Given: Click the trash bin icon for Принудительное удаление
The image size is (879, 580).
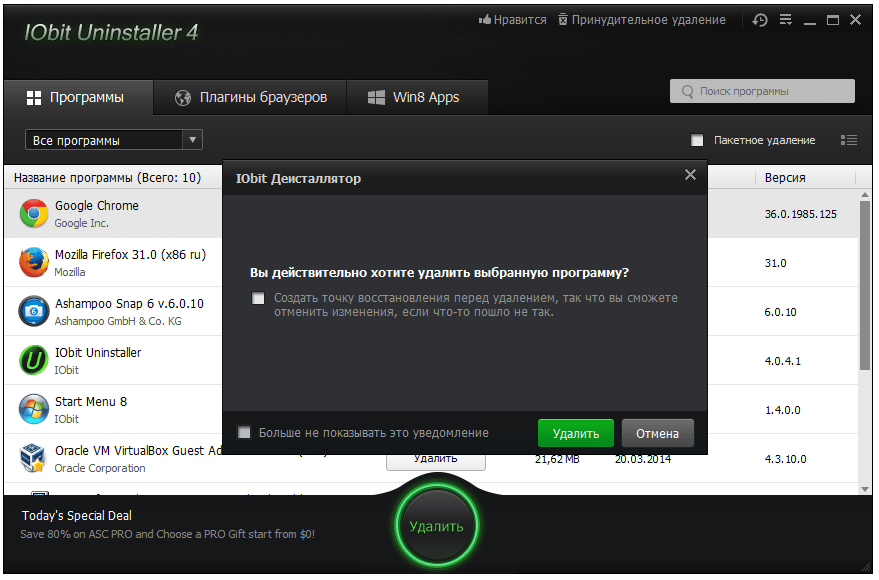Looking at the screenshot, I should pos(563,20).
